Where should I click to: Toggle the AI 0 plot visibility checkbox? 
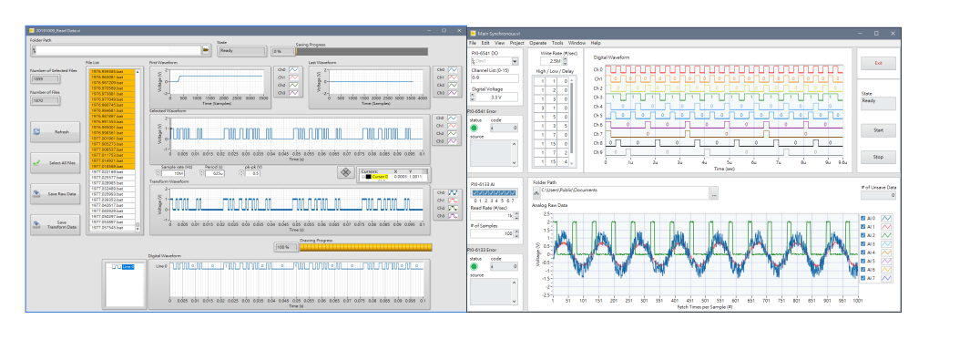pos(863,218)
